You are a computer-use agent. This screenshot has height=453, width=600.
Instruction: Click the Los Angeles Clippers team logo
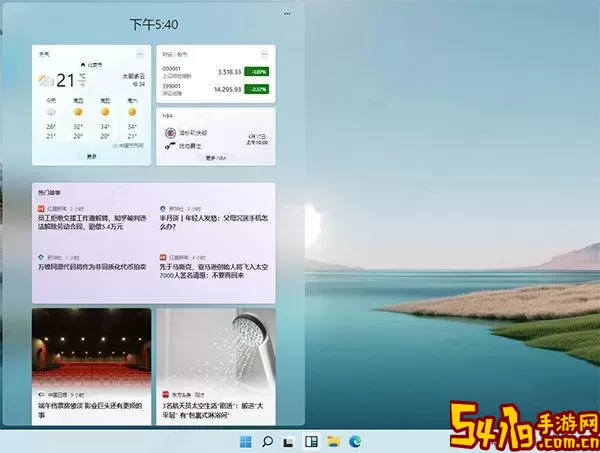pyautogui.click(x=170, y=133)
